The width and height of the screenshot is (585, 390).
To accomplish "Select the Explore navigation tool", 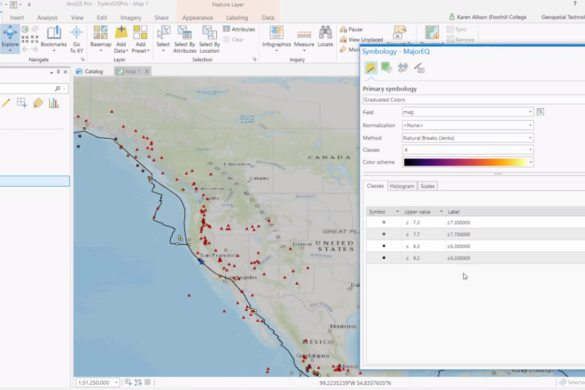I will [x=10, y=39].
